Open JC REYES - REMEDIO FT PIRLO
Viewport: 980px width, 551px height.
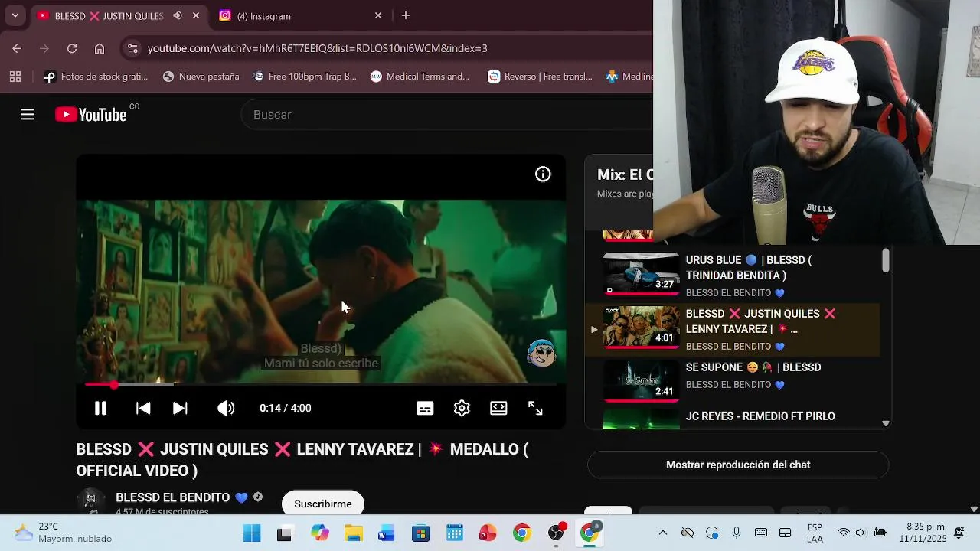(760, 416)
